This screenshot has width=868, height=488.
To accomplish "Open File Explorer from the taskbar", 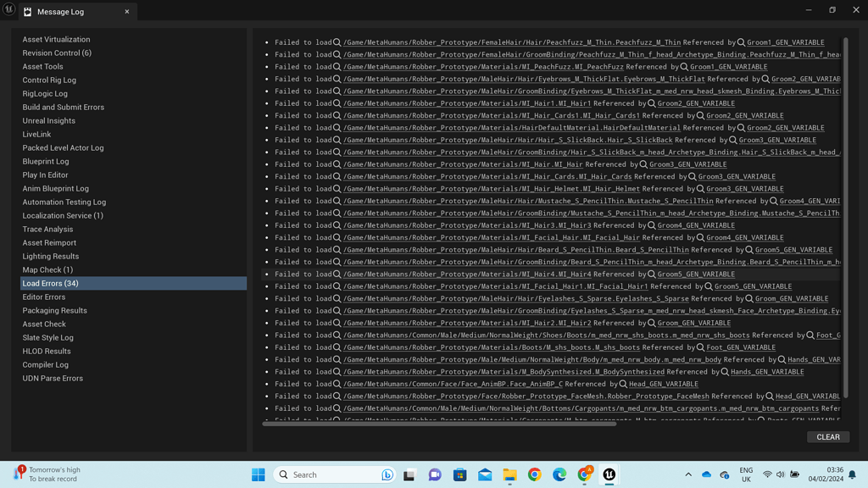I will (x=509, y=474).
